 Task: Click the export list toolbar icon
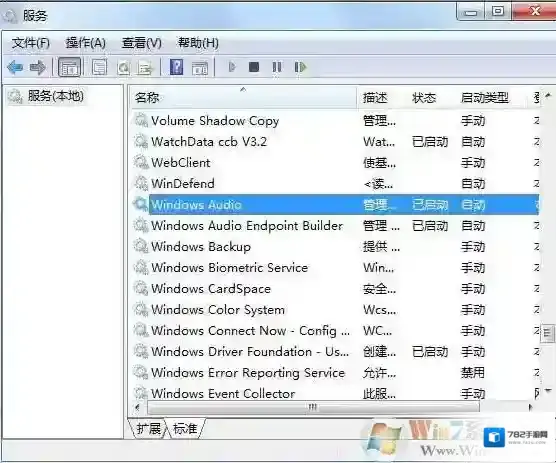coord(145,67)
